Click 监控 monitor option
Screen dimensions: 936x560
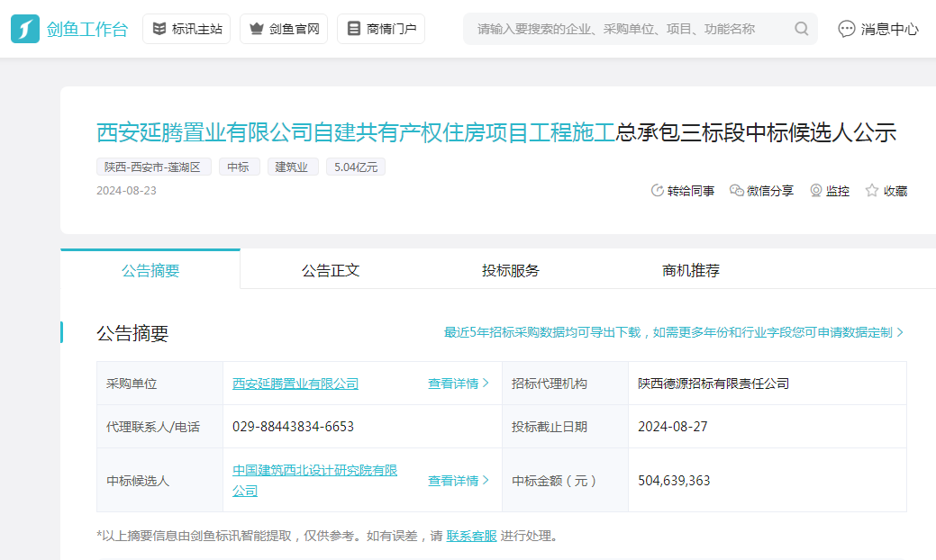pyautogui.click(x=830, y=191)
